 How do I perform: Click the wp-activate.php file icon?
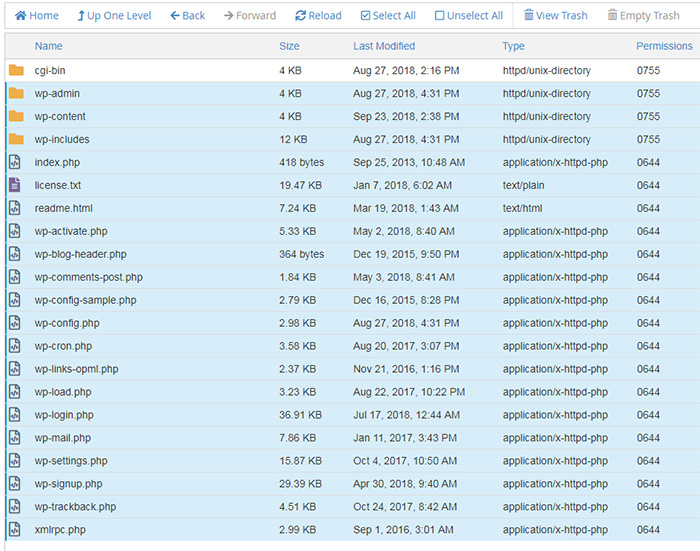click(x=15, y=231)
